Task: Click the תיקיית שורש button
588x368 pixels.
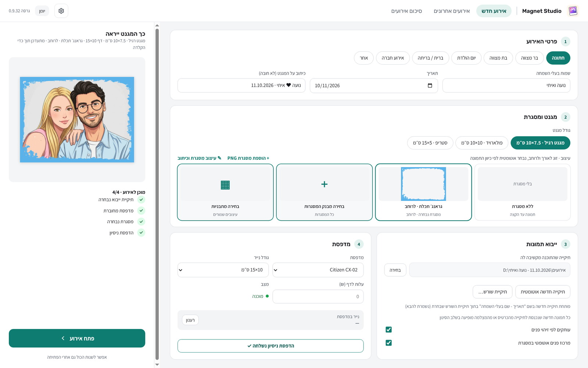Action: [492, 292]
